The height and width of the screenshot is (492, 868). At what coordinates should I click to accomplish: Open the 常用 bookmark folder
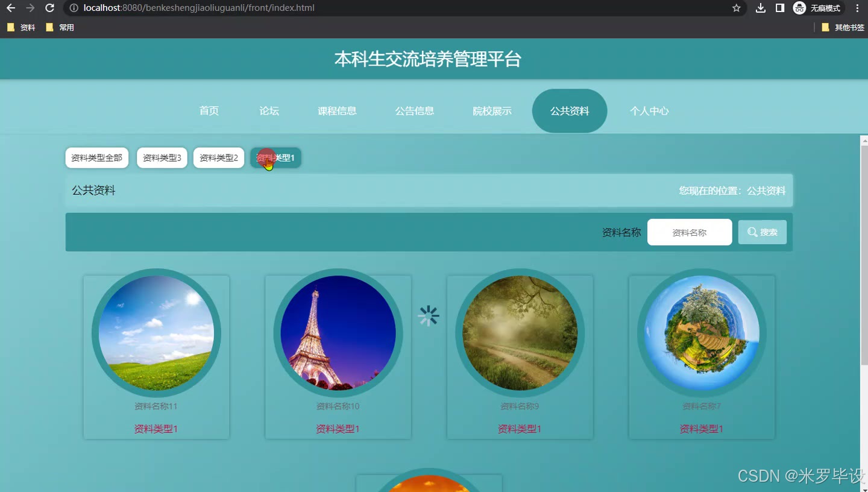click(60, 27)
